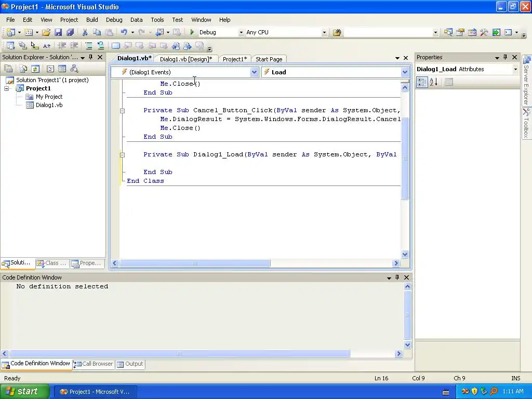The image size is (532, 399).
Task: Click Properties icon in Solution Explorer toolbar
Action: click(8, 69)
